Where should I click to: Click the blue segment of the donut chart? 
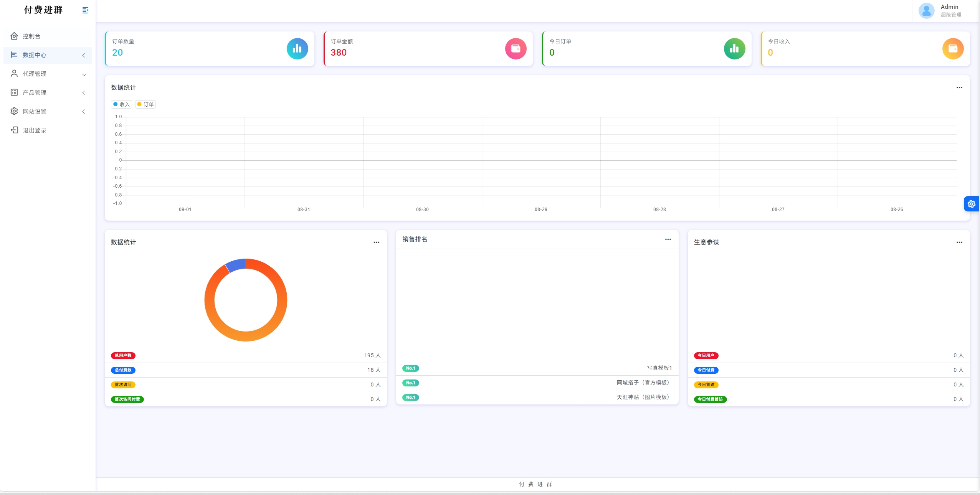pyautogui.click(x=236, y=265)
